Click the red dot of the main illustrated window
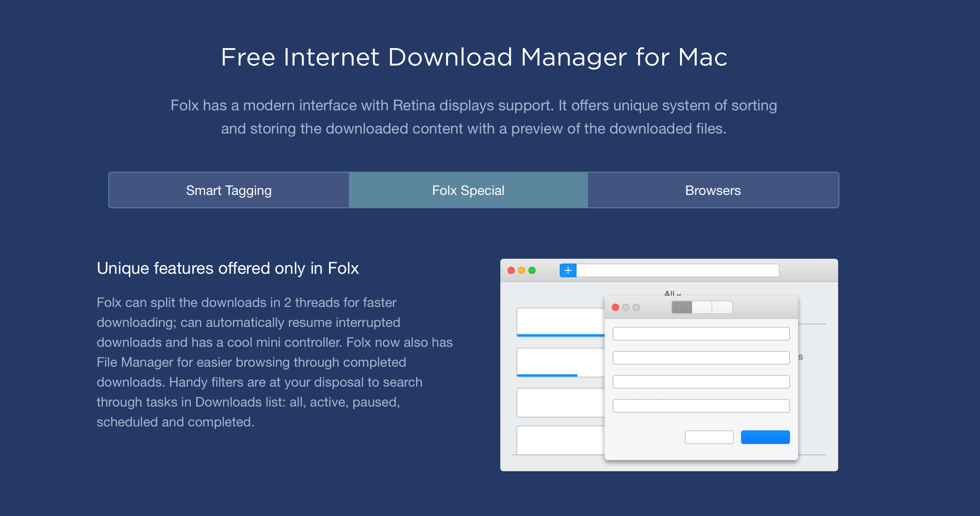Image resolution: width=980 pixels, height=516 pixels. (511, 270)
